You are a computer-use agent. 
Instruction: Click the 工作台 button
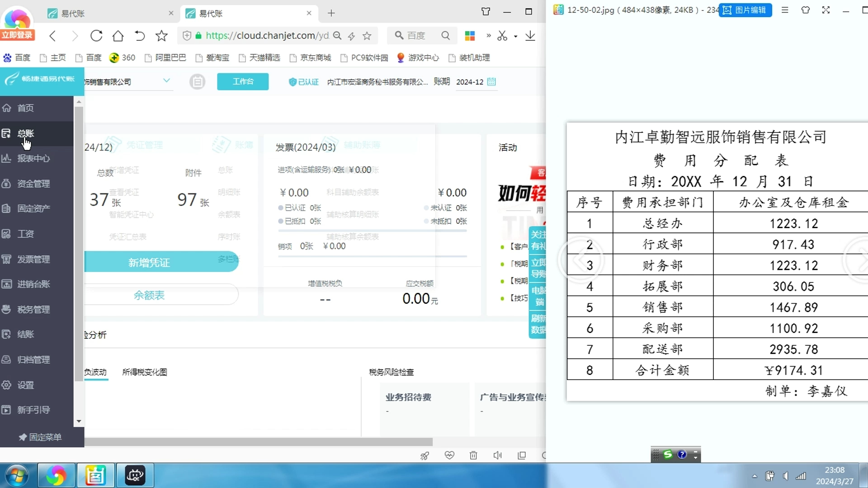pos(243,82)
